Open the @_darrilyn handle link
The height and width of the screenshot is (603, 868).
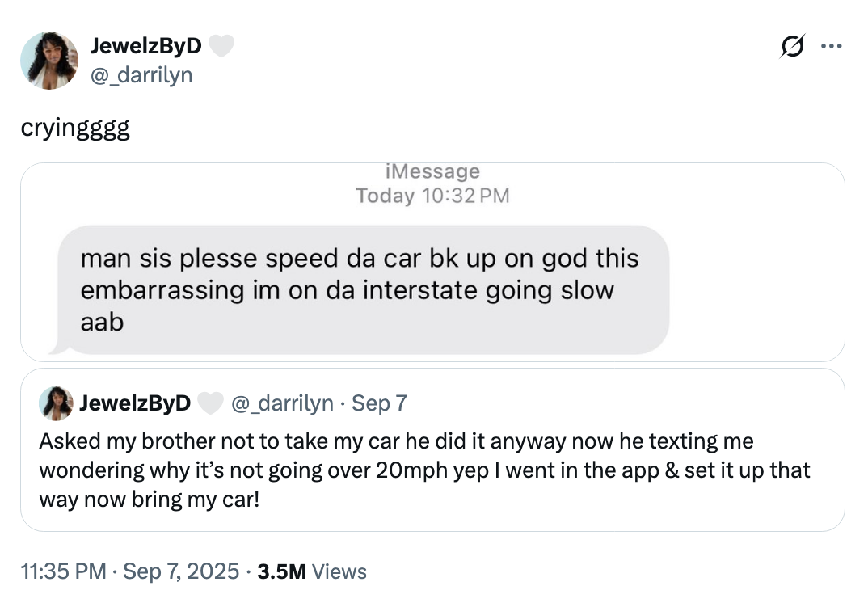(142, 75)
